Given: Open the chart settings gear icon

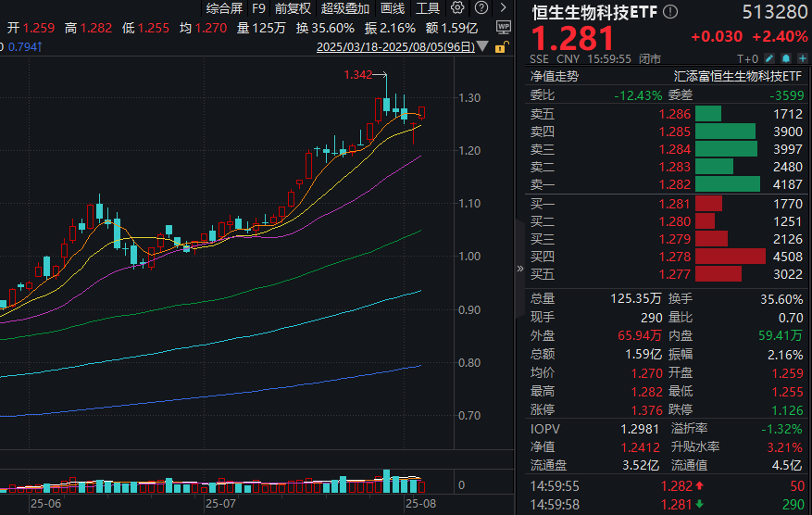Looking at the screenshot, I should [458, 8].
